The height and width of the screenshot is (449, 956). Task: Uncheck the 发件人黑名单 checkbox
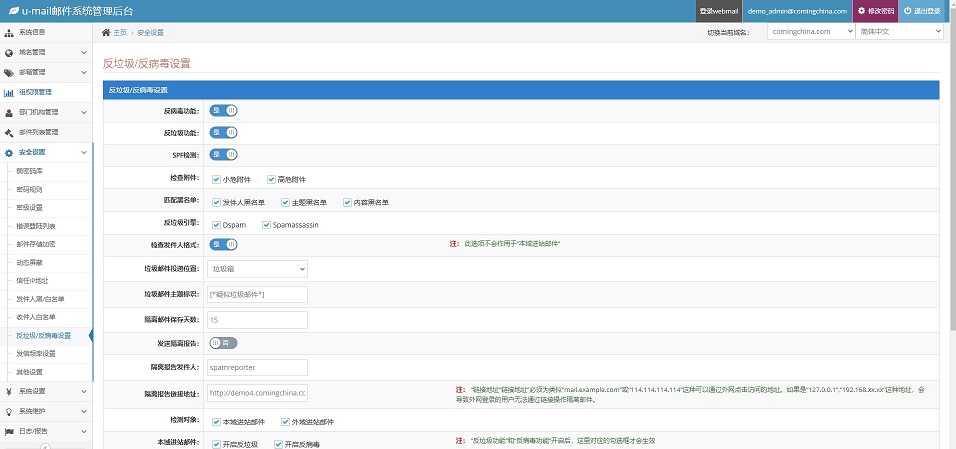click(x=216, y=202)
